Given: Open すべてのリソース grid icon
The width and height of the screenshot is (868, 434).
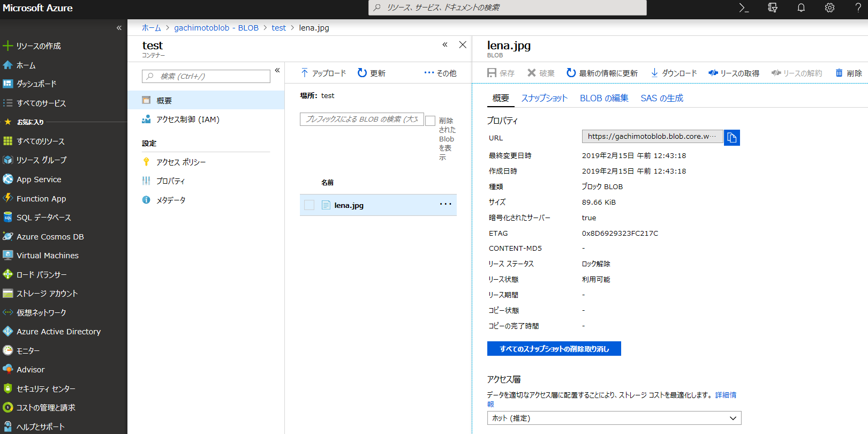Looking at the screenshot, I should click(x=7, y=141).
